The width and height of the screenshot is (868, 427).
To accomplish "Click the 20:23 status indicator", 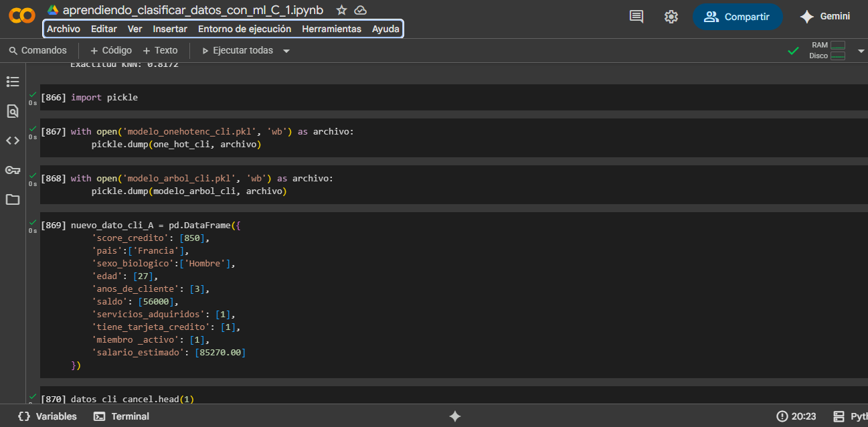I will coord(796,416).
